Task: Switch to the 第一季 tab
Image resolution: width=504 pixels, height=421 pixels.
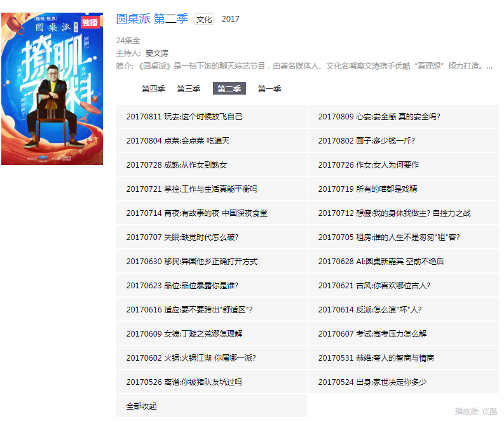Action: click(269, 89)
